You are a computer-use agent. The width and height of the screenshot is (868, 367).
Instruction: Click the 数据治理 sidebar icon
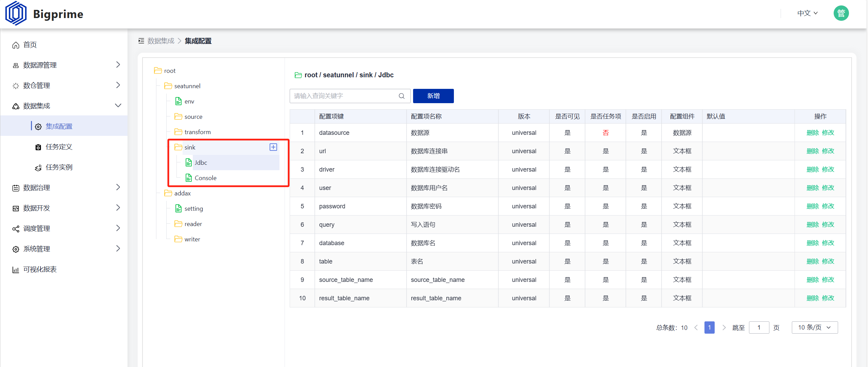click(16, 188)
